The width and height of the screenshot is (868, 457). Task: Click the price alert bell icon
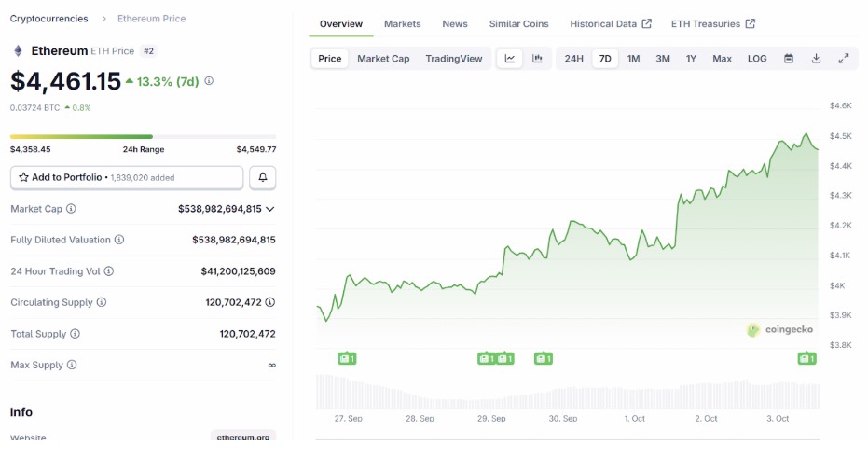263,177
